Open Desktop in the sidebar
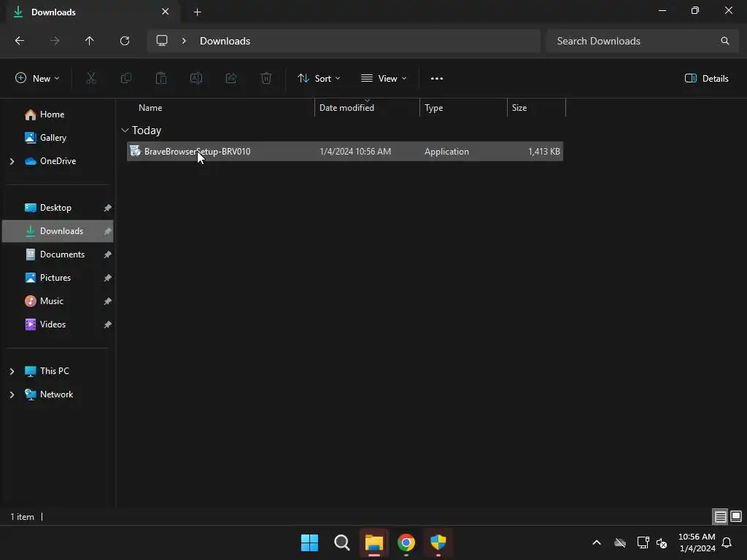 point(55,208)
